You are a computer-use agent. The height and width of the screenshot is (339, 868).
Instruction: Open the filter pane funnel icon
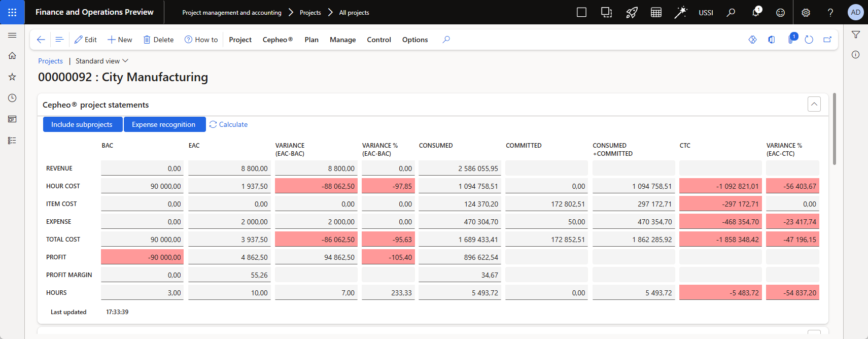point(856,35)
